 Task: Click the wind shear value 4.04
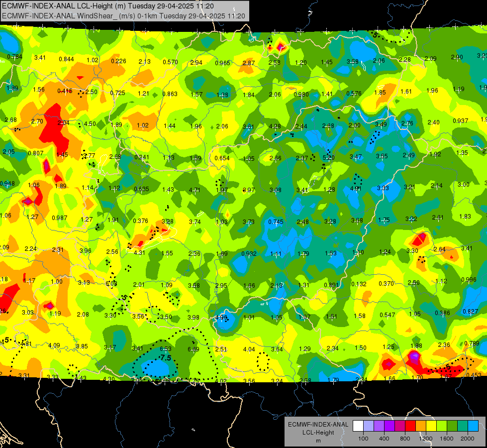[x=249, y=349]
